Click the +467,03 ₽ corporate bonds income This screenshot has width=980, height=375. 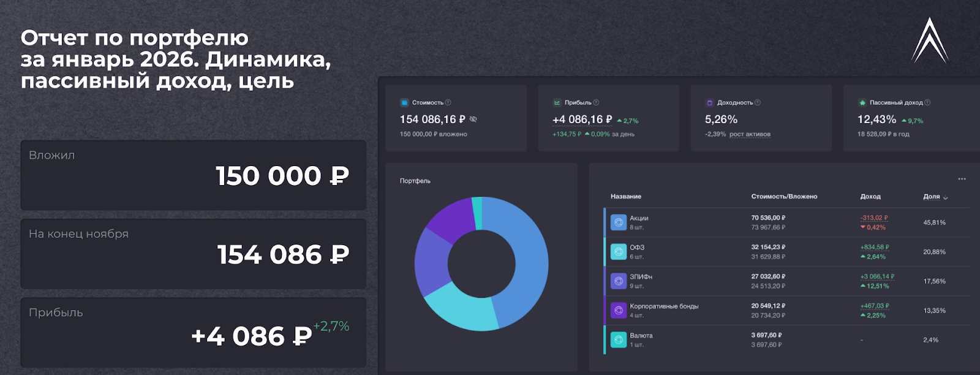pyautogui.click(x=875, y=306)
